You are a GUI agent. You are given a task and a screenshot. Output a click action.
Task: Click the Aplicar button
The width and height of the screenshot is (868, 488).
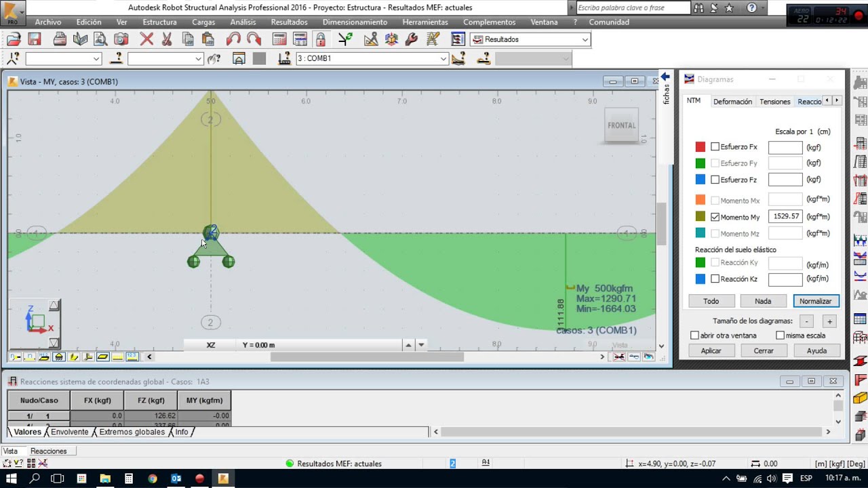pyautogui.click(x=711, y=350)
